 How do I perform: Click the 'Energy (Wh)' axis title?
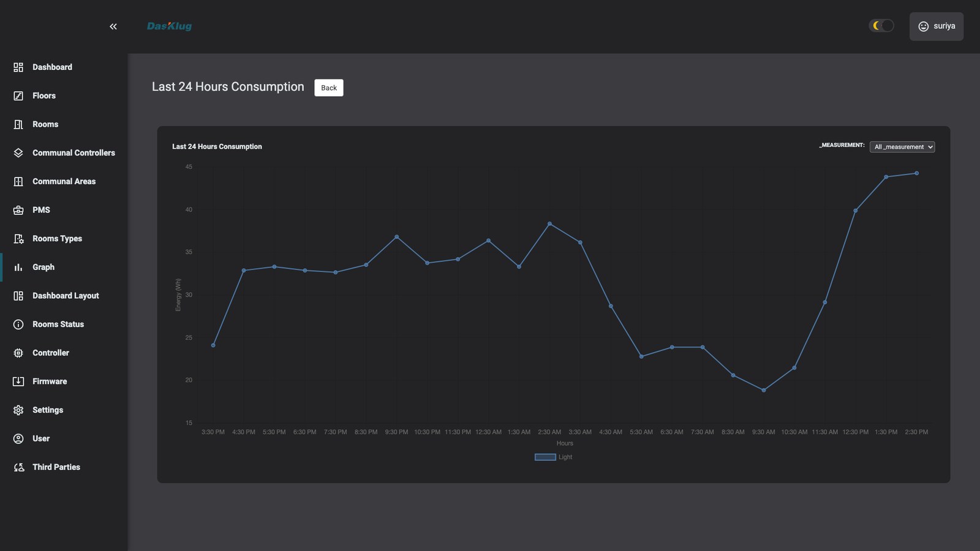[178, 295]
